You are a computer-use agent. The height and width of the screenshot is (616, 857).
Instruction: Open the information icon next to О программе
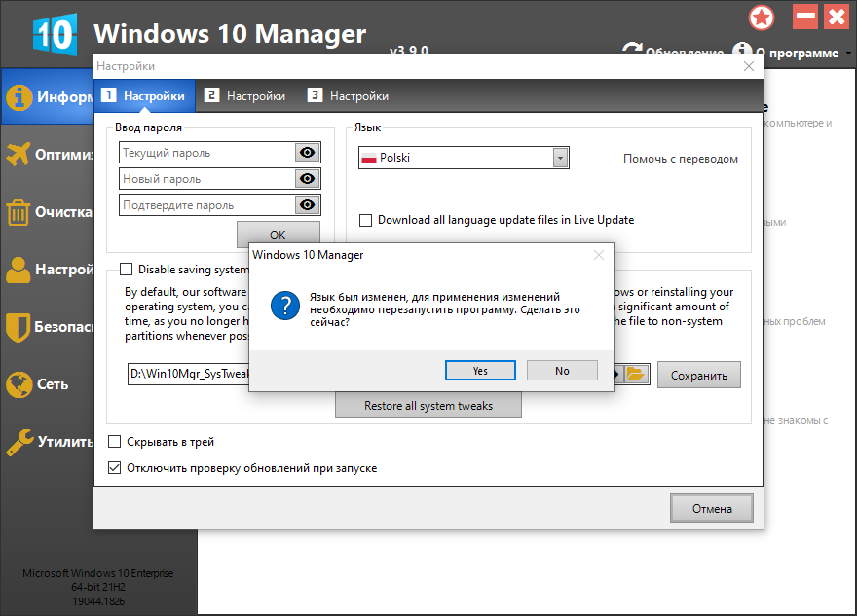(742, 50)
